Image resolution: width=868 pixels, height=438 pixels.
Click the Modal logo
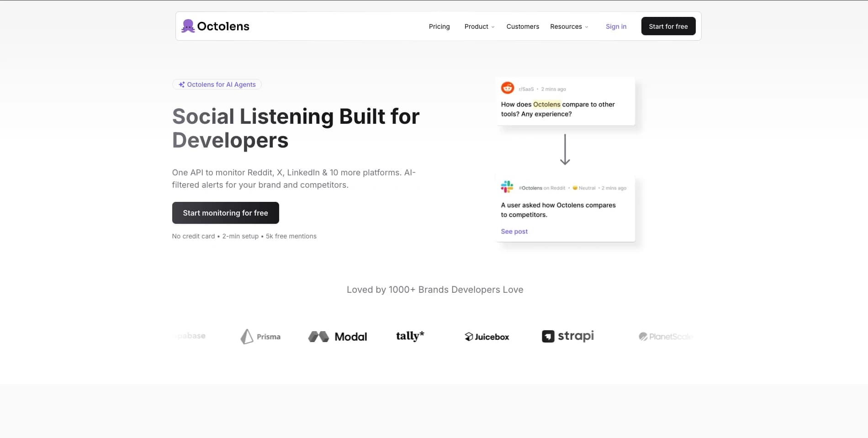(338, 337)
